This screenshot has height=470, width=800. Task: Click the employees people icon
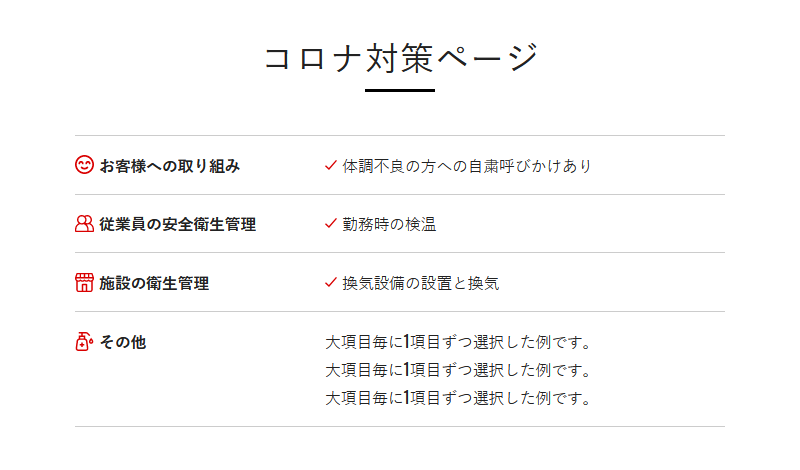click(x=84, y=224)
